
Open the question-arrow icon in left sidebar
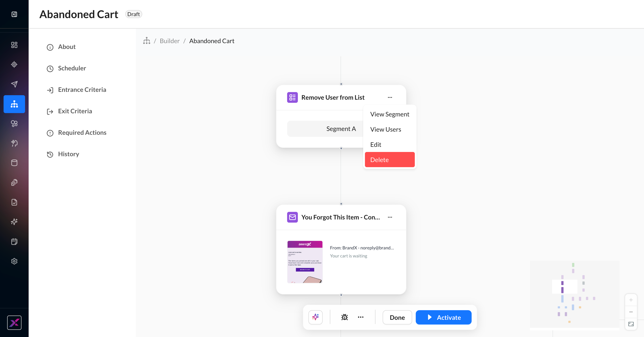click(x=14, y=143)
